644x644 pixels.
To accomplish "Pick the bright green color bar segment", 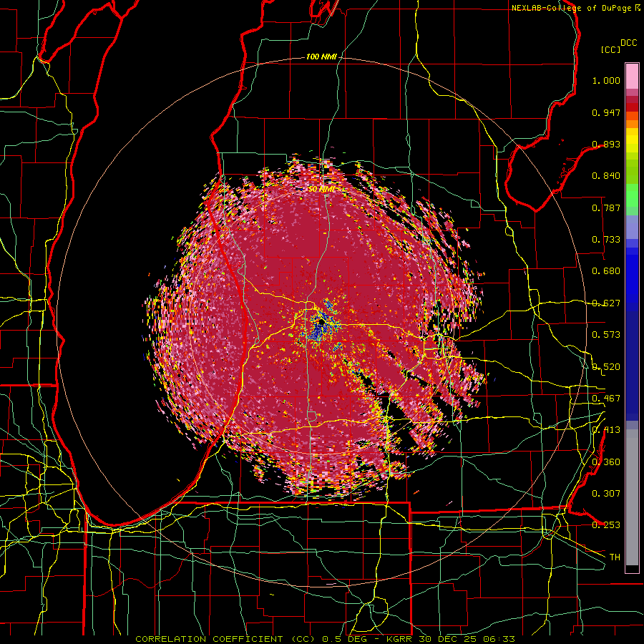I will click(632, 195).
